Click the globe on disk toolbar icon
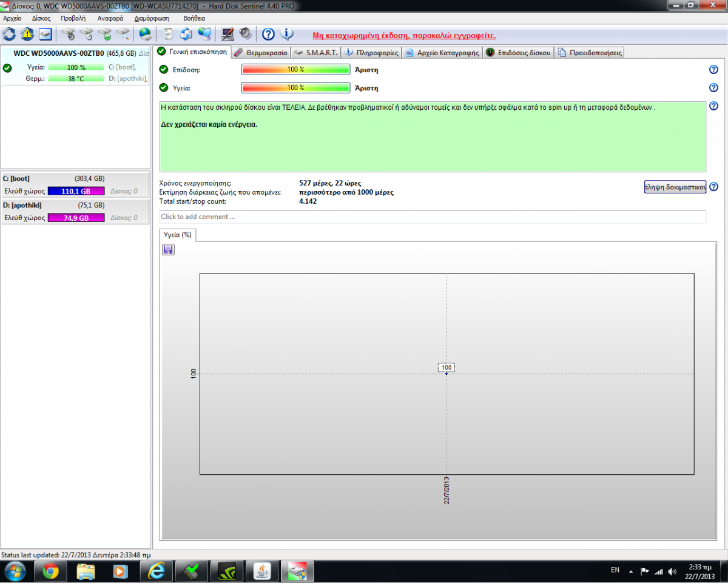Viewport: 728px width, 587px height. pos(146,34)
